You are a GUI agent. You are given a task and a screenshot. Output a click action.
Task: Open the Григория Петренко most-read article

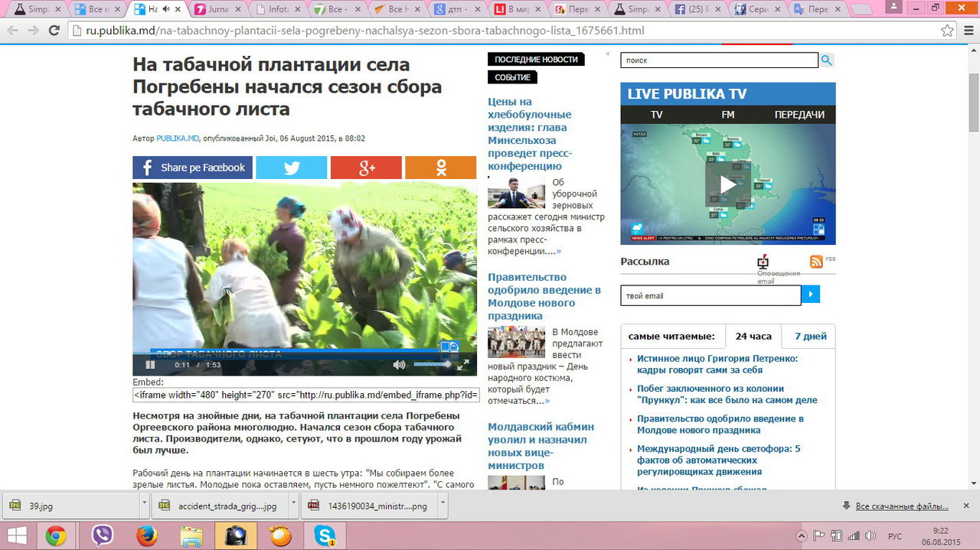coord(717,364)
